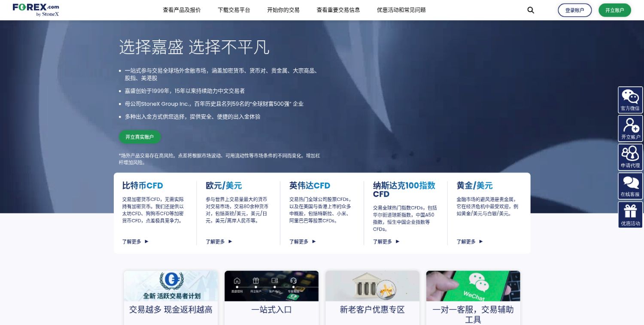Click arrow beside 了解更多 under 黄金/美元
This screenshot has height=325, width=644.
point(481,241)
